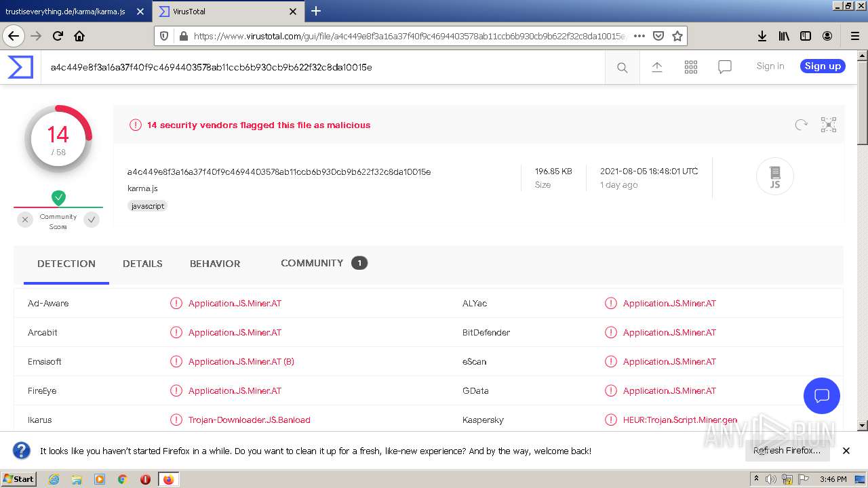Click the similarity graph icon
The height and width of the screenshot is (488, 868).
(x=829, y=125)
